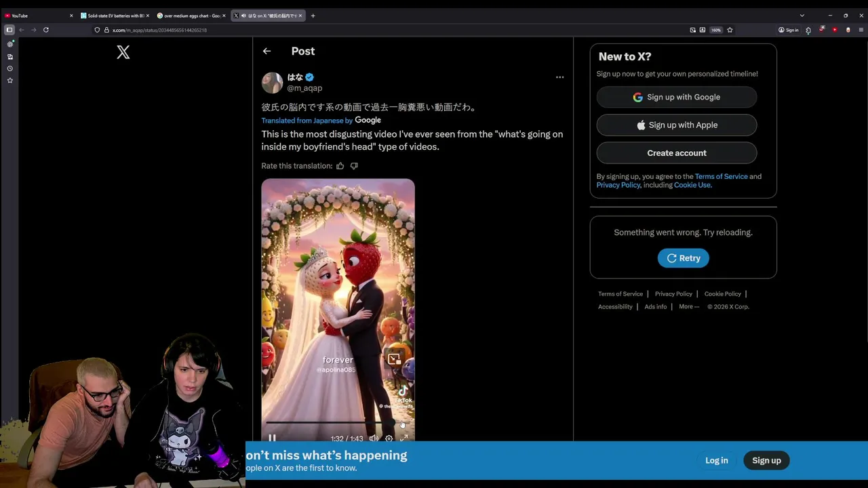Screen dimensions: 868x488
Task: Open footer Ads info link
Action: pyautogui.click(x=656, y=307)
